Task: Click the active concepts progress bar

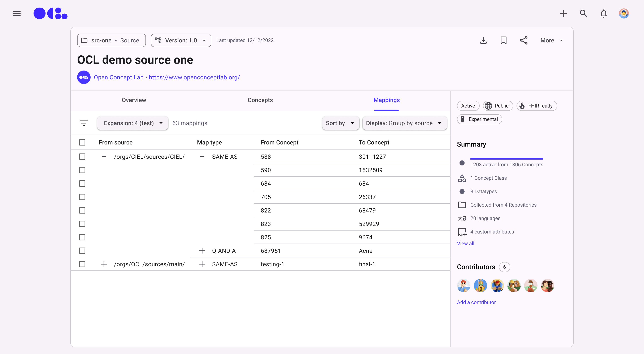Action: click(506, 159)
